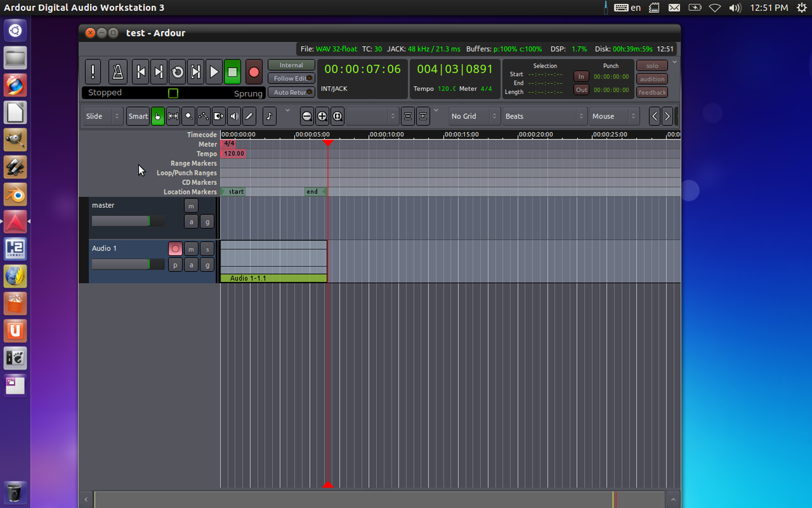Open master automation 'a' button

[191, 221]
